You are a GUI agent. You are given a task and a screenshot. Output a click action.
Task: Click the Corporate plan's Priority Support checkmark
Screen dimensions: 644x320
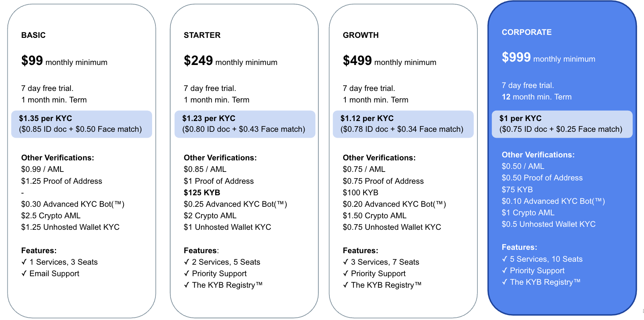point(505,271)
